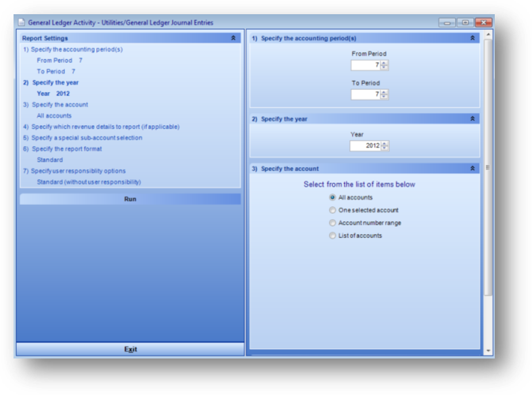Maximize the General Ledger Activity window
The image size is (532, 395).
465,22
